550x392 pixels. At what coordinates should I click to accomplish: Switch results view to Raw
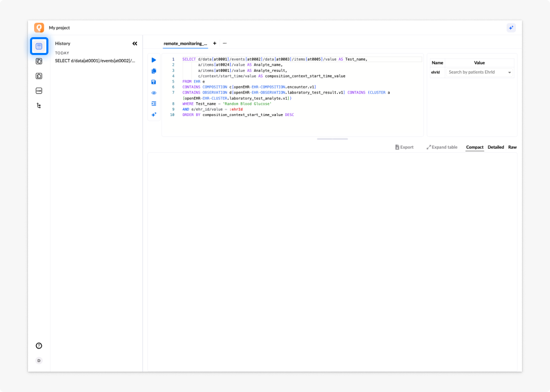(512, 147)
